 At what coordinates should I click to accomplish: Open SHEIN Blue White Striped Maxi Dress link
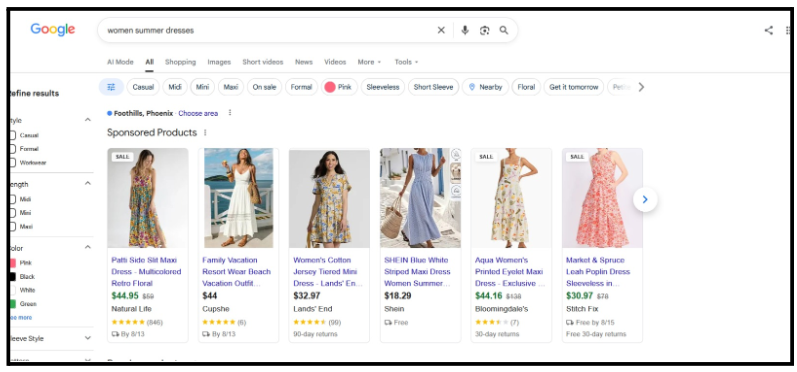coord(417,271)
